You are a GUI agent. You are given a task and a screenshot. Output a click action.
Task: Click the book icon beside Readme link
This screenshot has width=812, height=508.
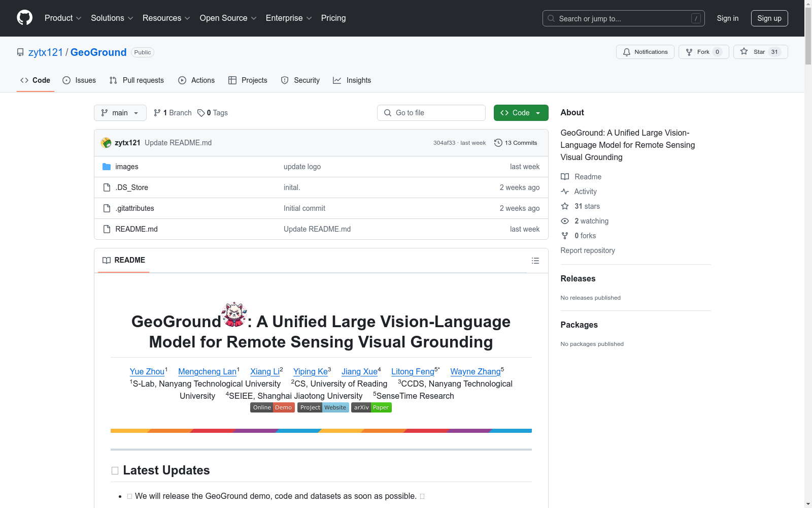565,177
